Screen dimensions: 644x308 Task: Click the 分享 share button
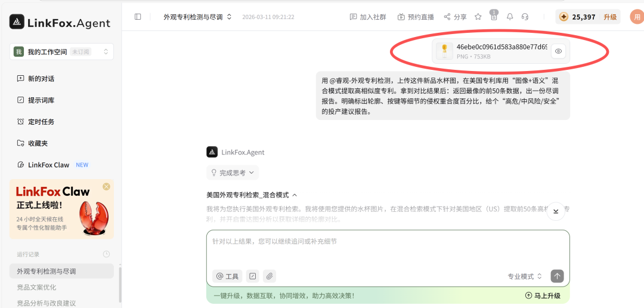point(456,17)
